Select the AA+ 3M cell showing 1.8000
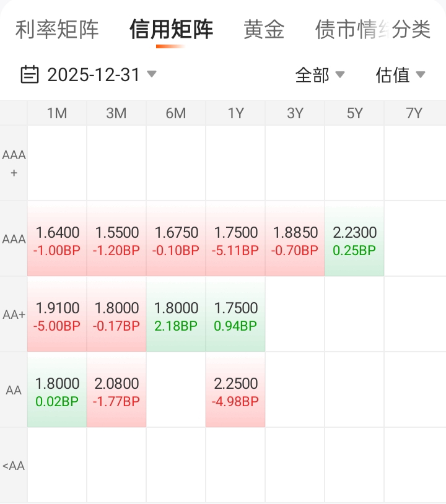 point(116,315)
